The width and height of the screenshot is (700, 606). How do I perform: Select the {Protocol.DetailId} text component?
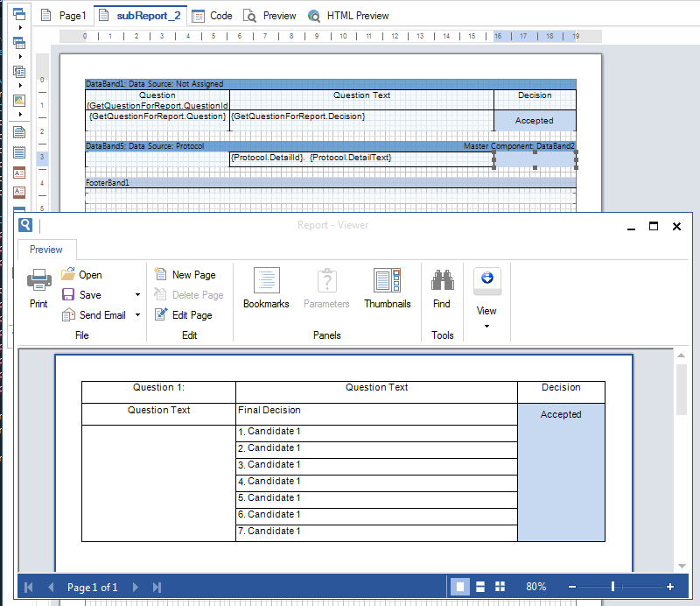click(361, 159)
